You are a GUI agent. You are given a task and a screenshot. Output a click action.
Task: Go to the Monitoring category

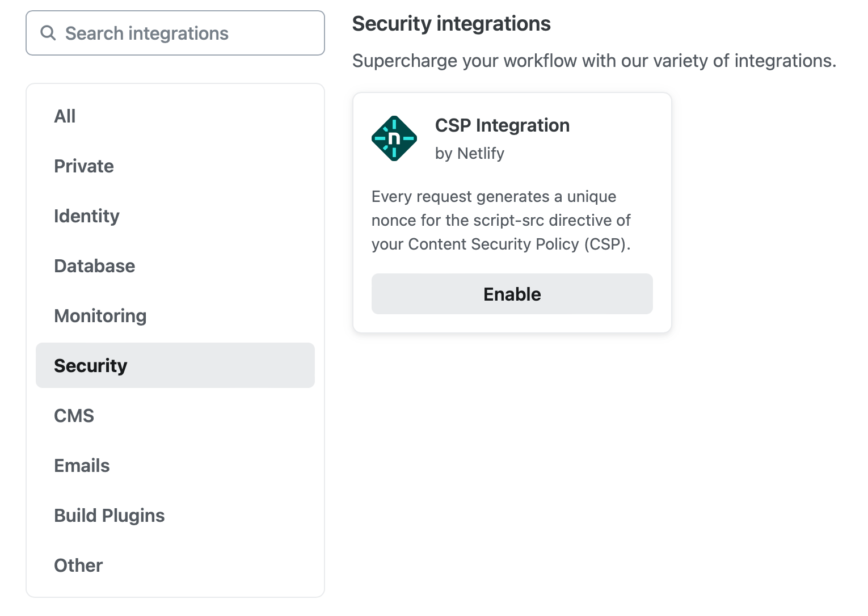[100, 316]
